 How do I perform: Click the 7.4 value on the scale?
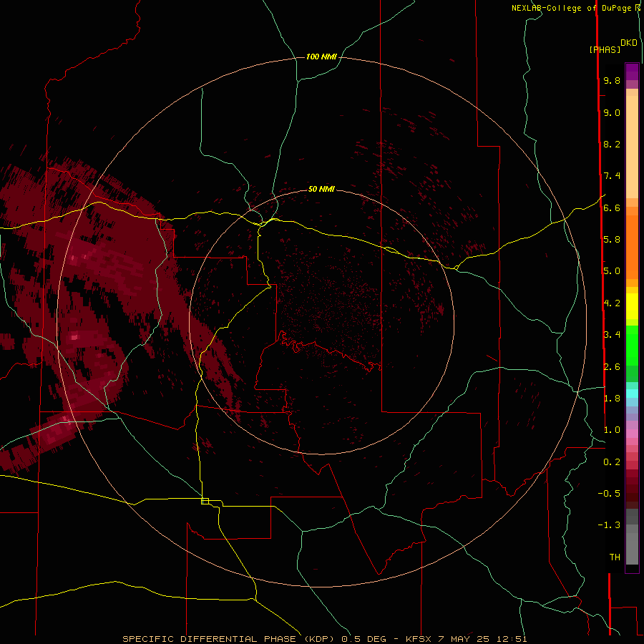coord(612,176)
